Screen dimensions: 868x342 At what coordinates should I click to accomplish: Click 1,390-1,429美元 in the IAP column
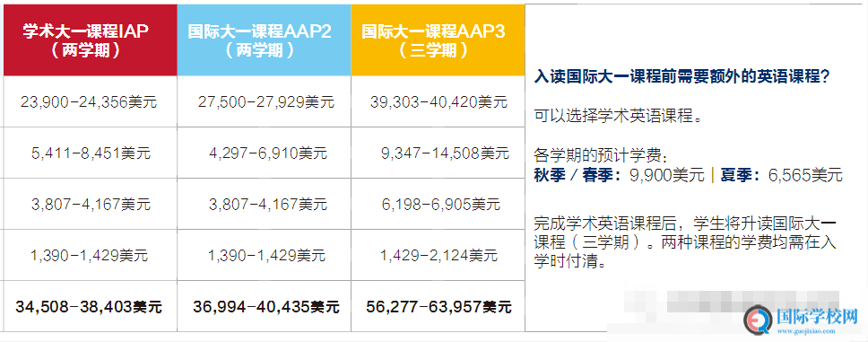(x=89, y=256)
